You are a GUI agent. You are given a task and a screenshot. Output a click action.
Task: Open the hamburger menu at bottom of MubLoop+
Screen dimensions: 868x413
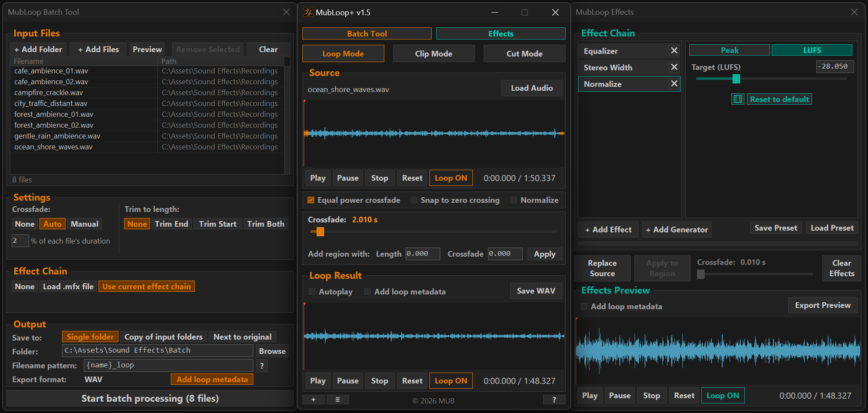337,400
